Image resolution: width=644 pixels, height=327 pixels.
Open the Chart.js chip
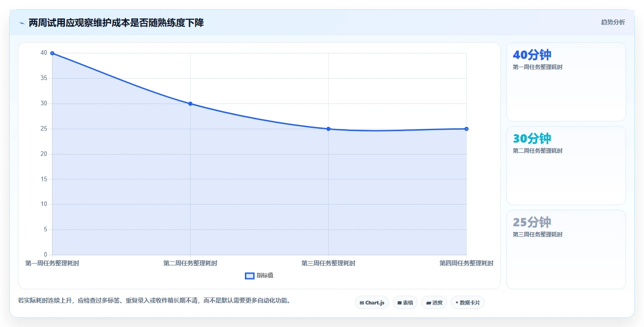click(x=372, y=303)
